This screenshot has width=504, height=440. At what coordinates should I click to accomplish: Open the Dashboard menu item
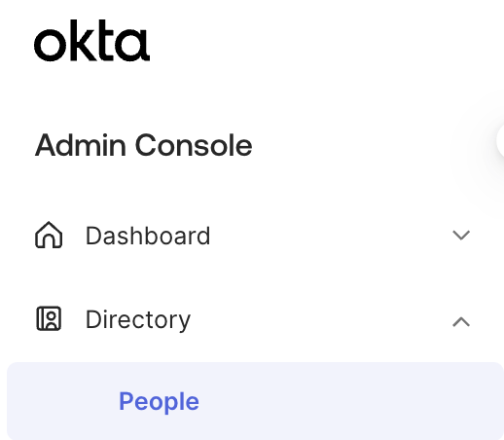[x=252, y=236]
